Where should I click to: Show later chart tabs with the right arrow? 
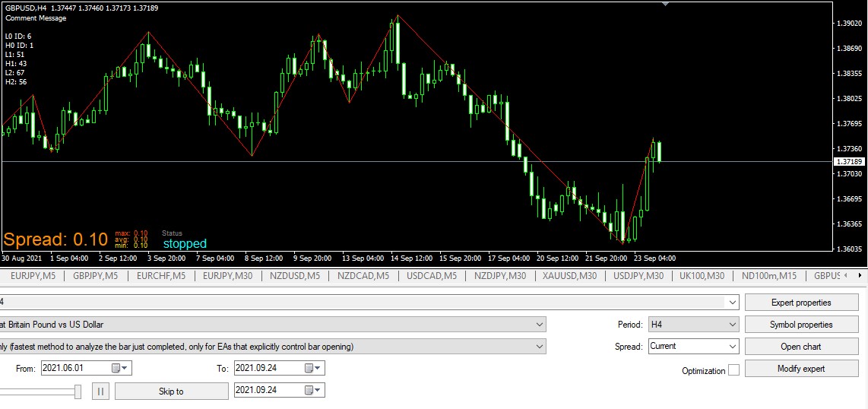pos(860,275)
